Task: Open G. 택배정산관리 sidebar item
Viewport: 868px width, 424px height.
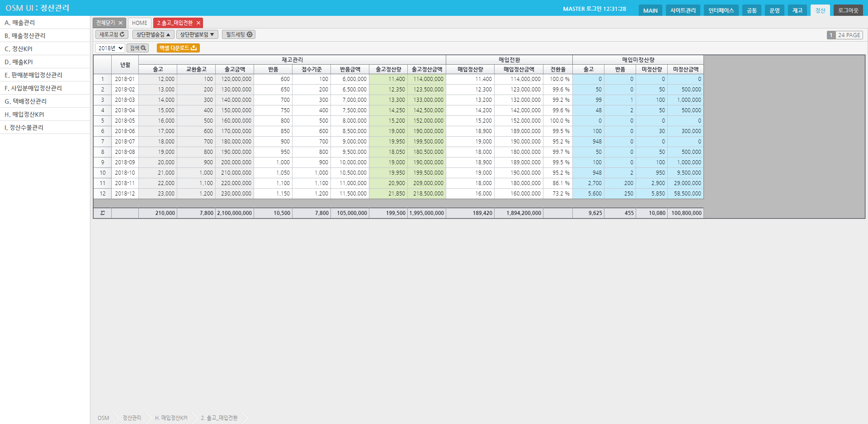Action: [45, 101]
